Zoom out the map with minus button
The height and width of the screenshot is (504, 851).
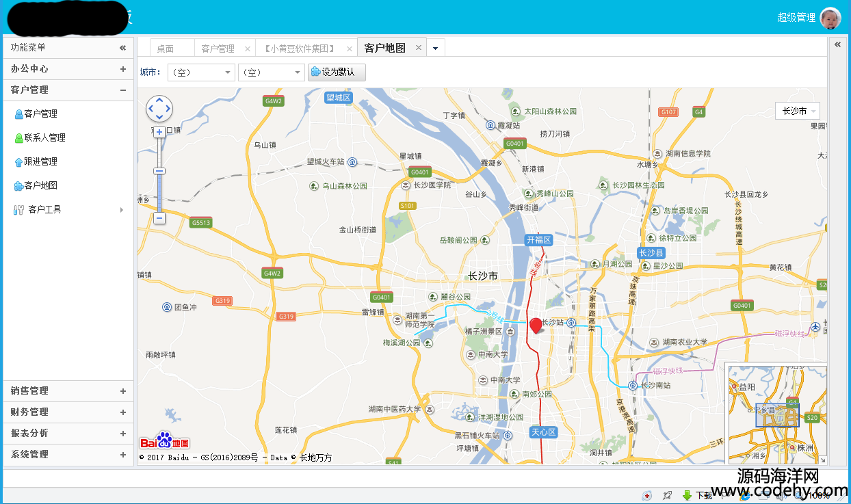tap(159, 218)
